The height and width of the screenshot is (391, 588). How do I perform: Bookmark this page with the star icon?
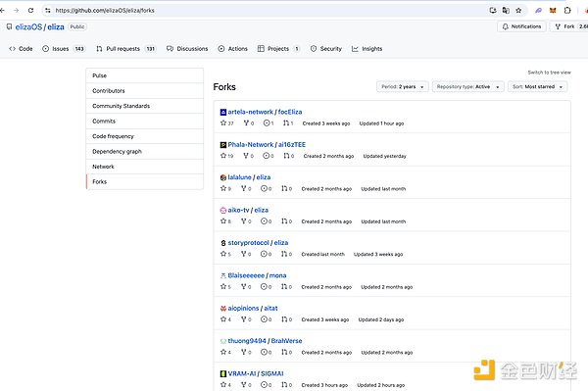518,11
